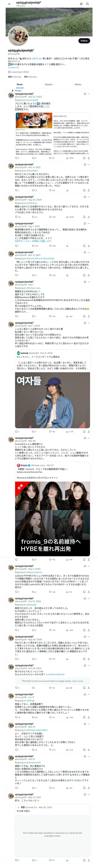
Task: Open the 482 Following list
Action: (15, 77)
